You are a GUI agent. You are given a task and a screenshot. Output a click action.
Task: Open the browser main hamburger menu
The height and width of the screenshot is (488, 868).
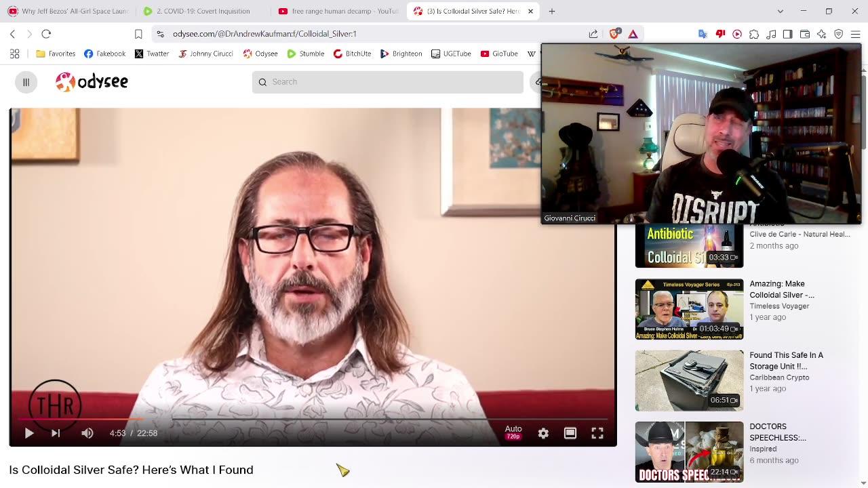(x=855, y=34)
